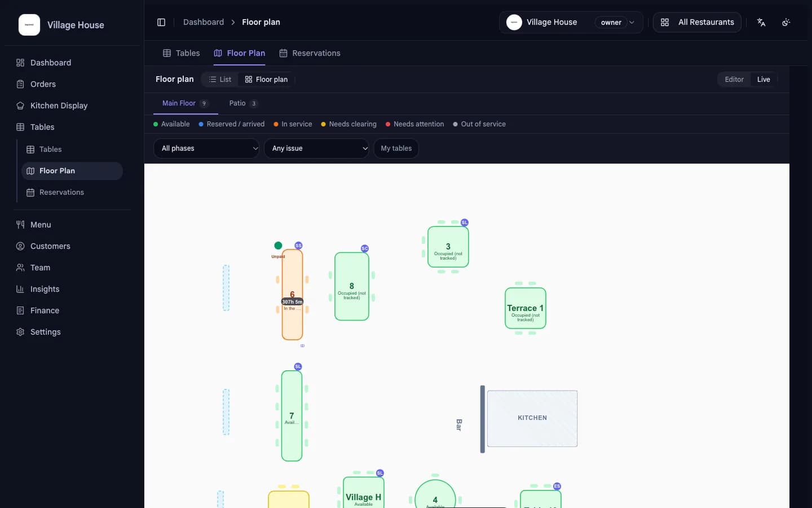Viewport: 812px width, 508px height.
Task: Open the Reservations top tab
Action: click(310, 53)
